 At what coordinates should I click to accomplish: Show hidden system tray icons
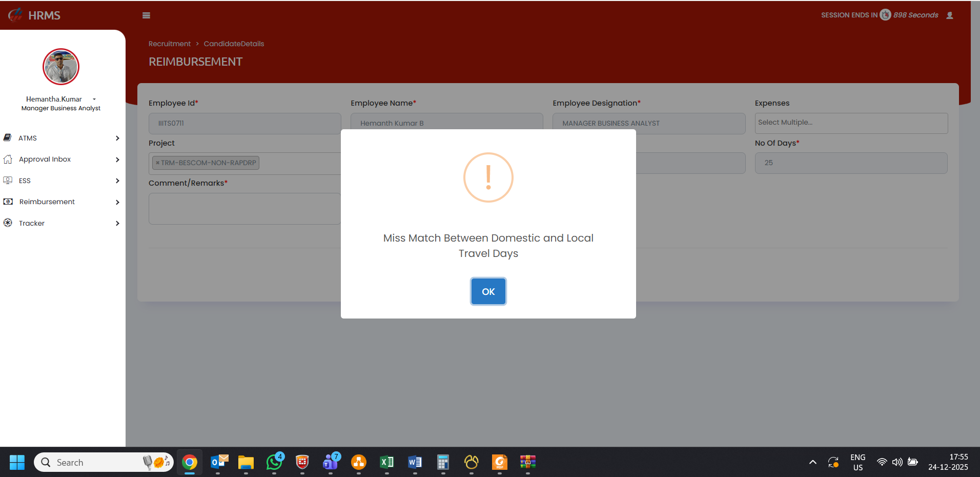click(x=813, y=462)
